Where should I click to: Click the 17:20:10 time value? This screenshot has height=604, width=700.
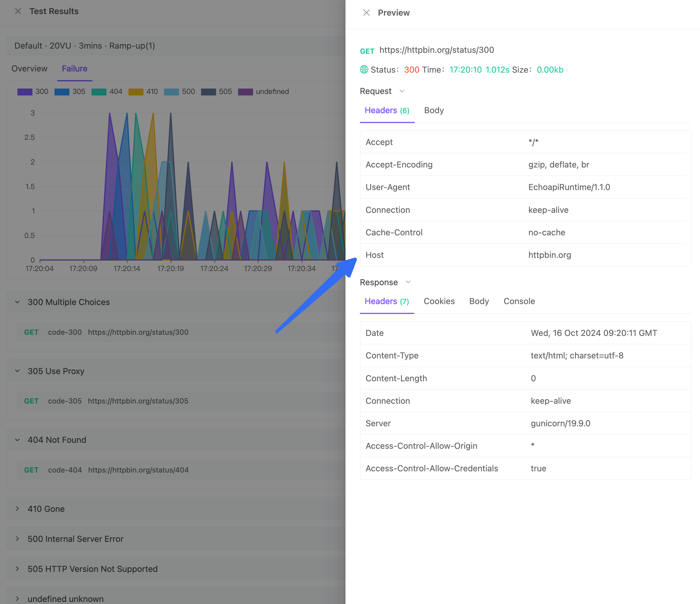click(466, 70)
